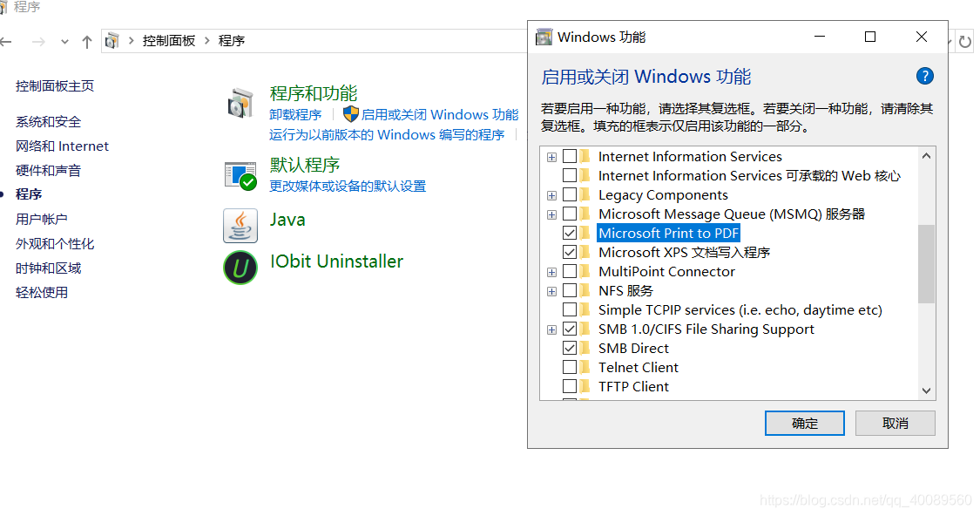Click the shield icon beside 启用或关闭 Windows 功能

click(x=351, y=114)
